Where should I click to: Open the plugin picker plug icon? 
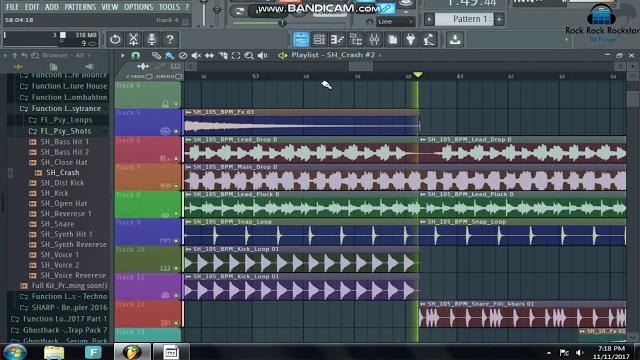[411, 40]
